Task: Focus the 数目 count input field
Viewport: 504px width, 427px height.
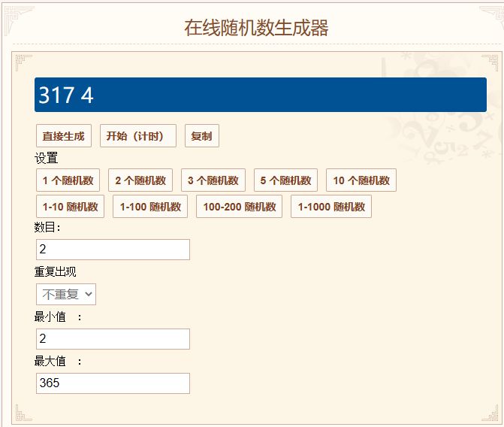Action: point(113,250)
